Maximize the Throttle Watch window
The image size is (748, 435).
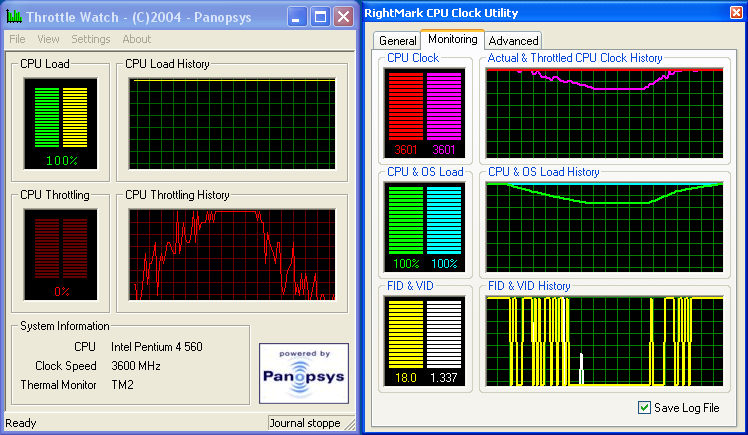pyautogui.click(x=320, y=17)
